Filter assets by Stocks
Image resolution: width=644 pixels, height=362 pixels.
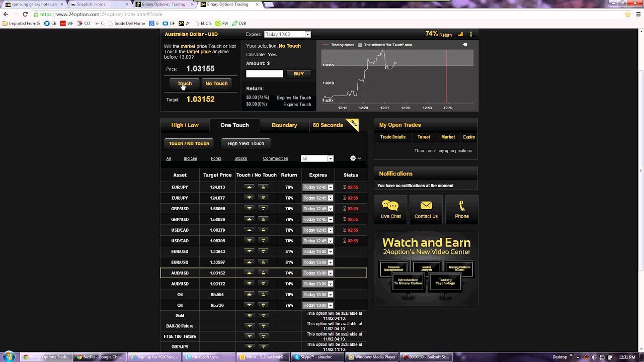point(240,158)
